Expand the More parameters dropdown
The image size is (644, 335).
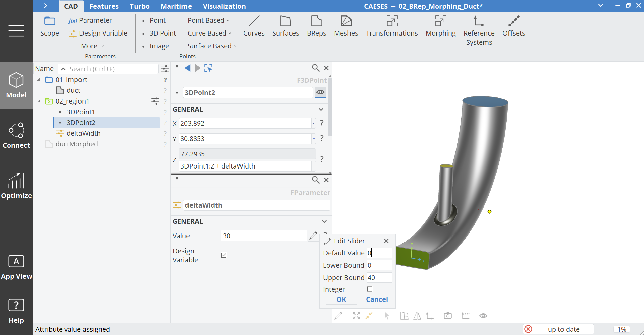click(x=93, y=46)
